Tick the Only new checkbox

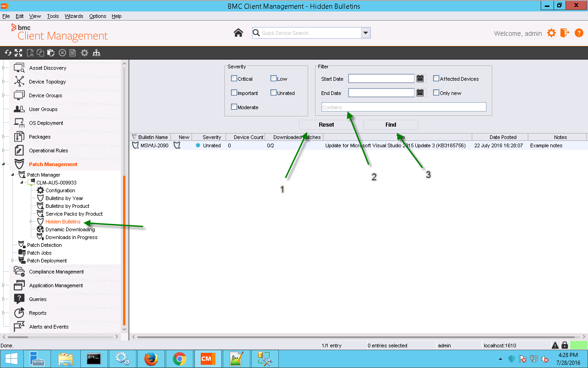point(436,93)
